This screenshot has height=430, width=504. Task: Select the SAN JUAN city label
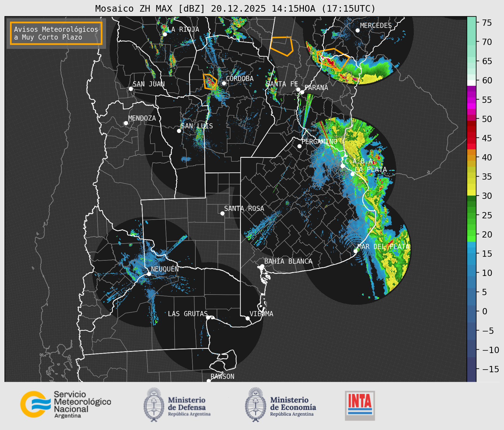tap(149, 84)
